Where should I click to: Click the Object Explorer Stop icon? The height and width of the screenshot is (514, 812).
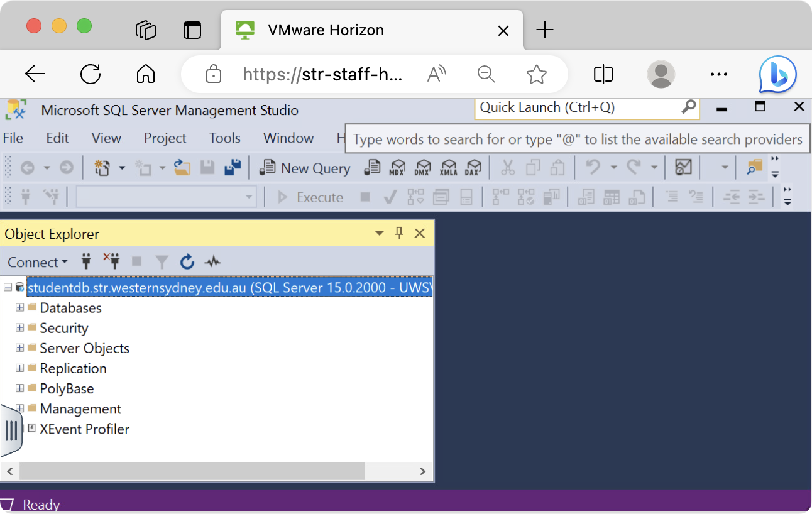coord(136,261)
